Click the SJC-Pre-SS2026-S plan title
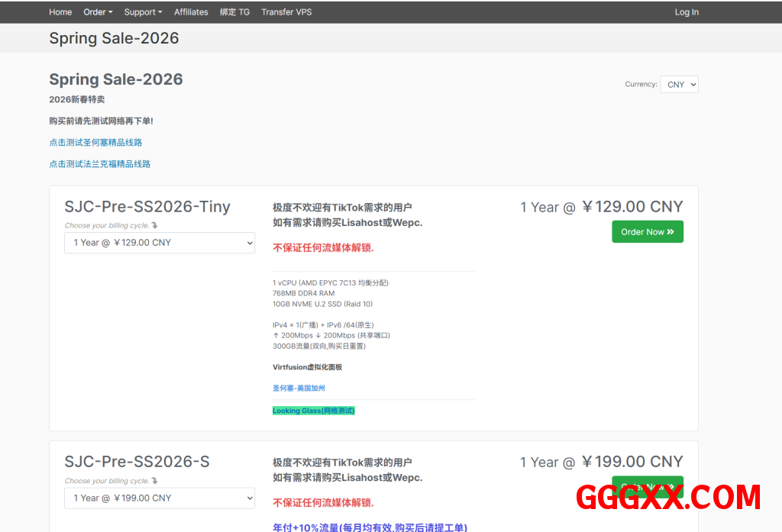 [x=137, y=462]
